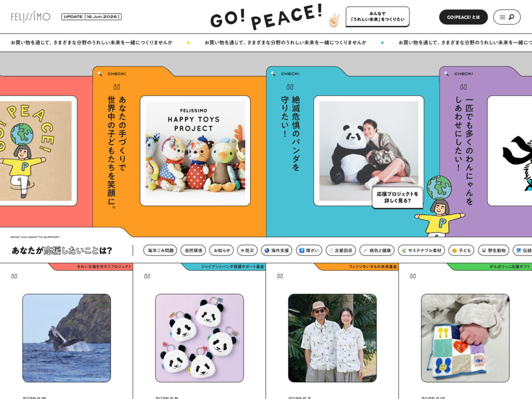Select the 海外支援 tag
The image size is (532, 399).
coord(277,251)
